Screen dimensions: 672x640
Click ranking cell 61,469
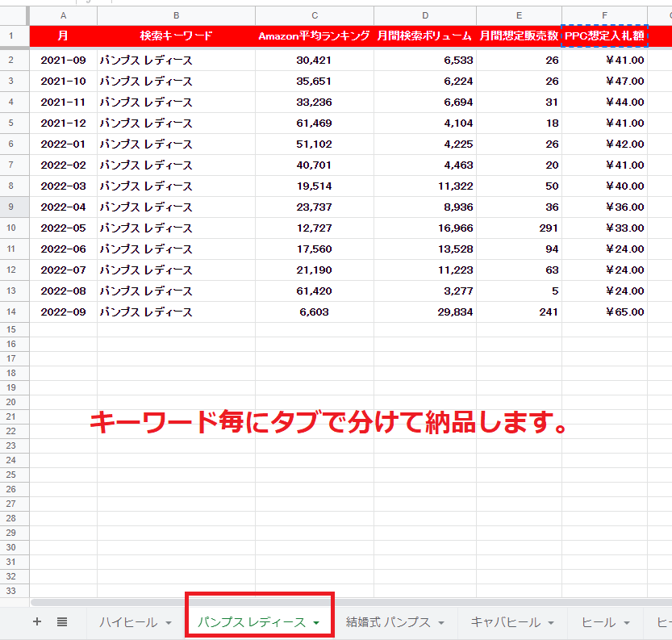coord(315,123)
